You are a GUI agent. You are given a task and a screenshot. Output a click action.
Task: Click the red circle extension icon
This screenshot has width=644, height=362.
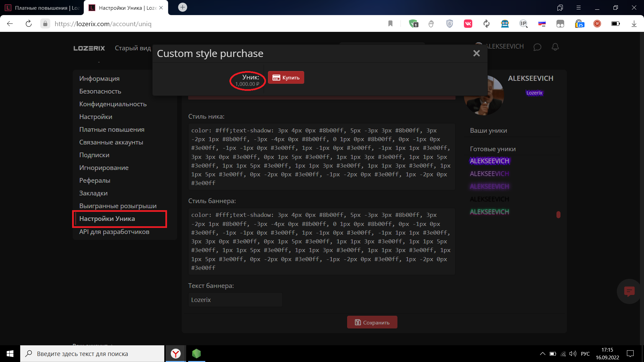click(597, 24)
